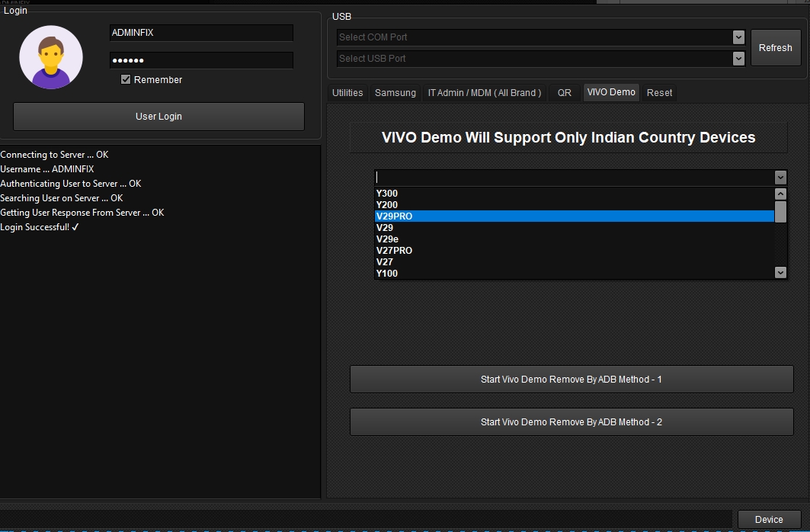Click the Device button
Screen dimensions: 810x532
[x=769, y=520]
